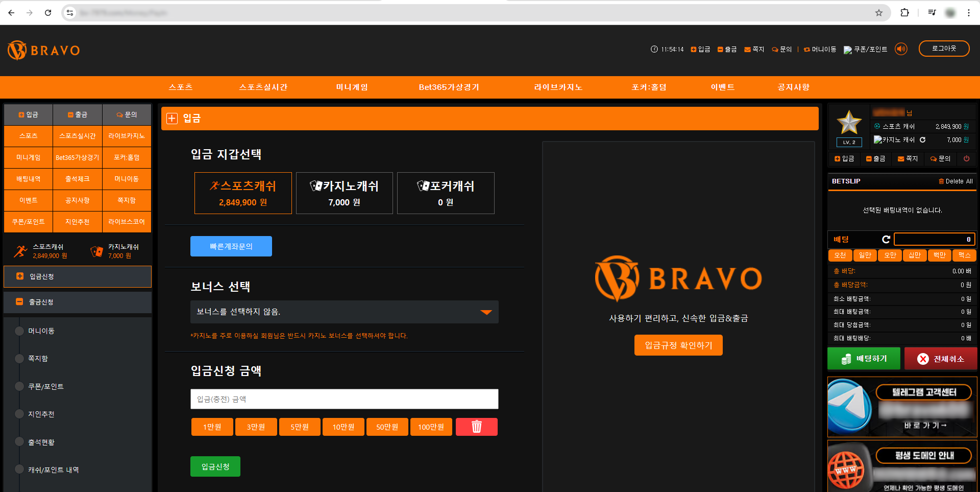Click the gold star level icon
The height and width of the screenshot is (492, 980).
849,123
